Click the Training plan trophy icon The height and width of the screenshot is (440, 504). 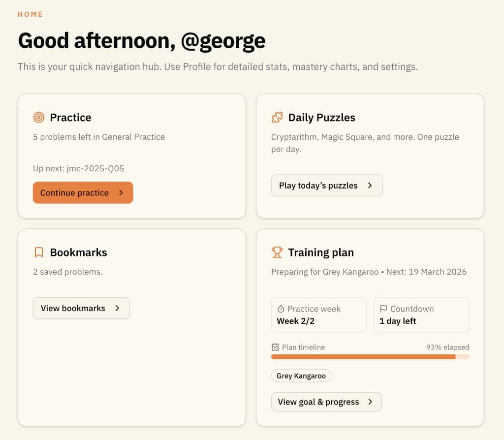coord(277,252)
